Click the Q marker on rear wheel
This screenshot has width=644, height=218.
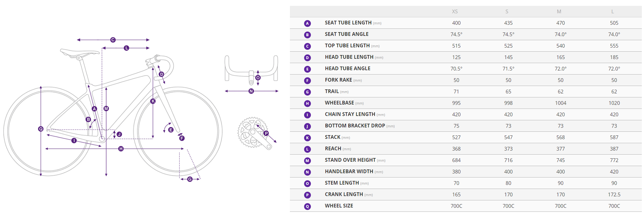(x=41, y=129)
